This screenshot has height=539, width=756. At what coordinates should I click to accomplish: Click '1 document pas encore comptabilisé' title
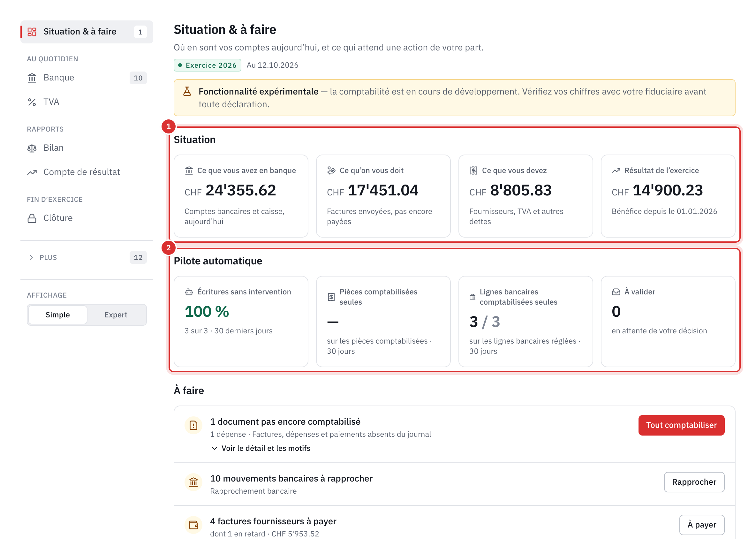(285, 422)
